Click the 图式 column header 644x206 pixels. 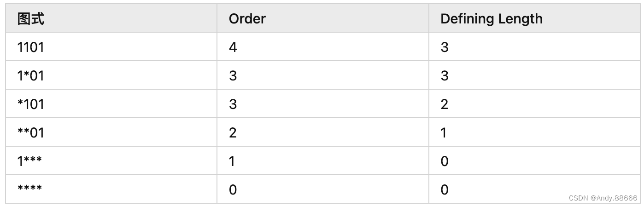31,19
